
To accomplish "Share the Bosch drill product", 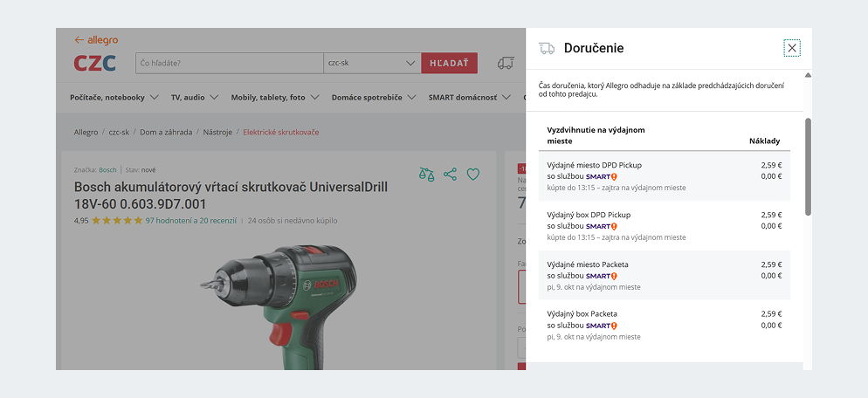I will pyautogui.click(x=450, y=175).
